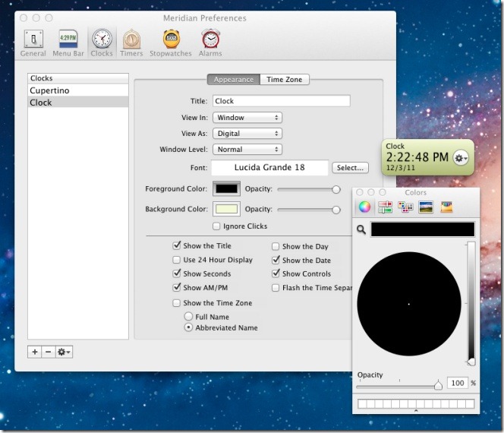Select the Clocks toolbar icon
The width and height of the screenshot is (504, 433).
point(102,43)
